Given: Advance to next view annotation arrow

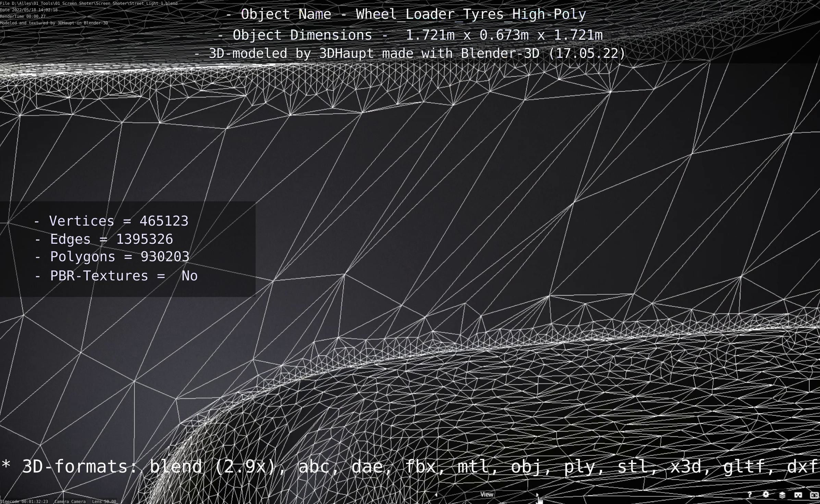Looking at the screenshot, I should 537,494.
